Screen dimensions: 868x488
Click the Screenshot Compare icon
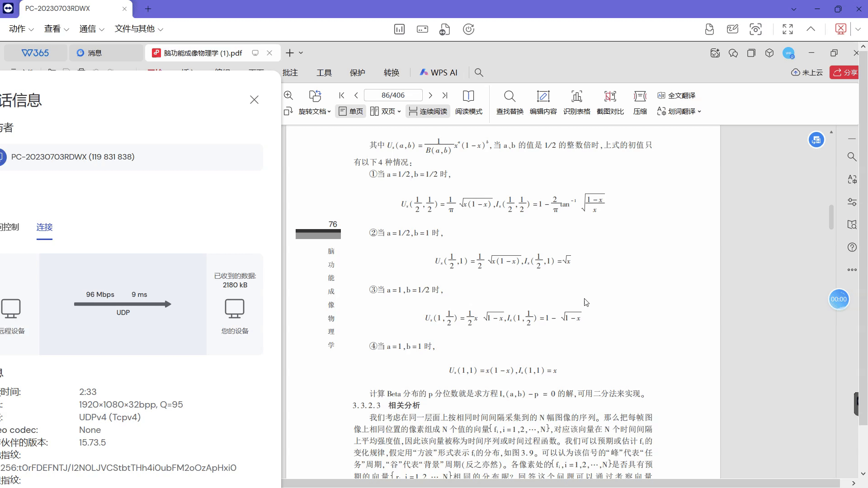point(610,96)
